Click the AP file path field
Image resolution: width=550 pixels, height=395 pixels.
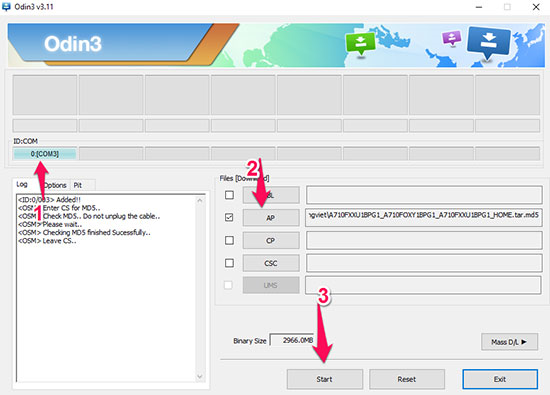pyautogui.click(x=424, y=217)
